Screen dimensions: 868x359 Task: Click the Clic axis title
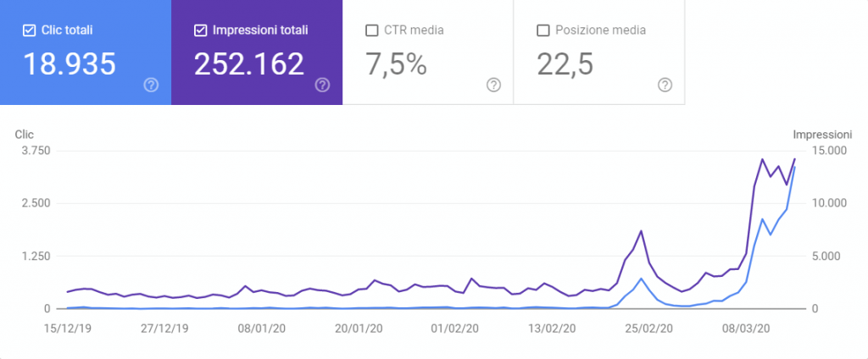(25, 135)
